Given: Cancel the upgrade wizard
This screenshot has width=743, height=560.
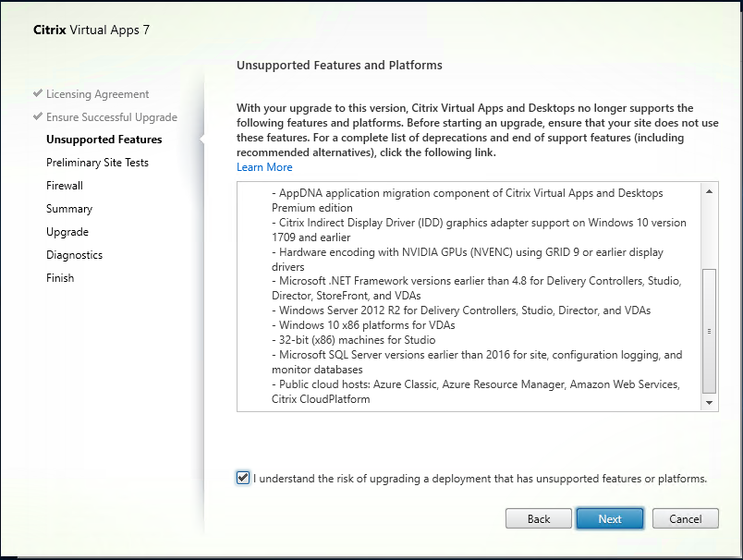Looking at the screenshot, I should coord(685,518).
